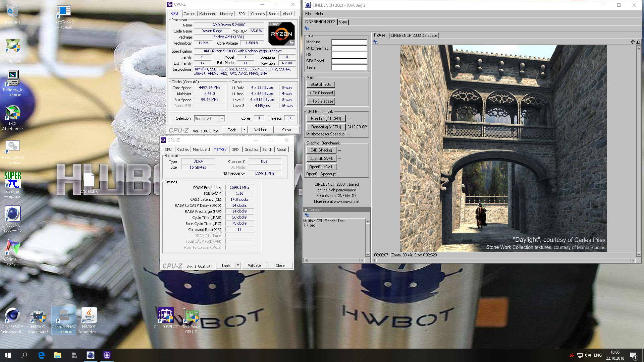Run the OpenGL SW-L benchmark
This screenshot has height=362, width=644.
(x=321, y=159)
